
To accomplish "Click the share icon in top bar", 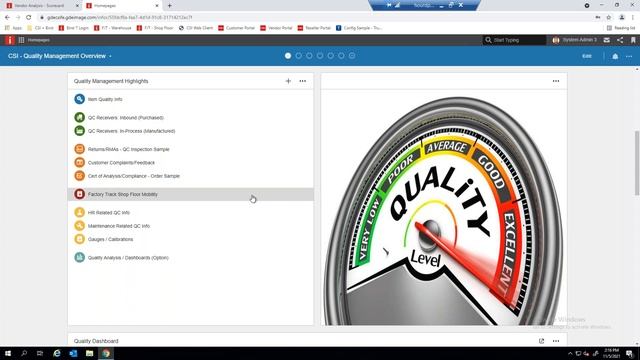I will tap(620, 40).
